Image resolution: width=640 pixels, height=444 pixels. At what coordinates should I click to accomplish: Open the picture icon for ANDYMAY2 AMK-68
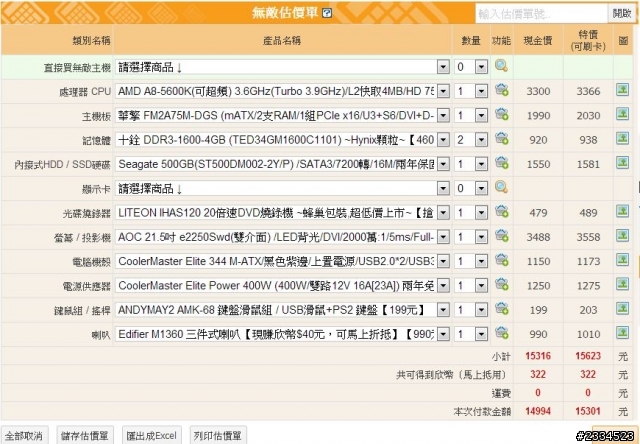622,309
